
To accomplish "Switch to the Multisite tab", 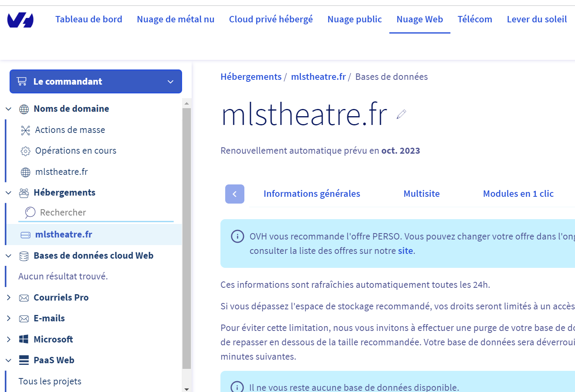I will pyautogui.click(x=421, y=194).
